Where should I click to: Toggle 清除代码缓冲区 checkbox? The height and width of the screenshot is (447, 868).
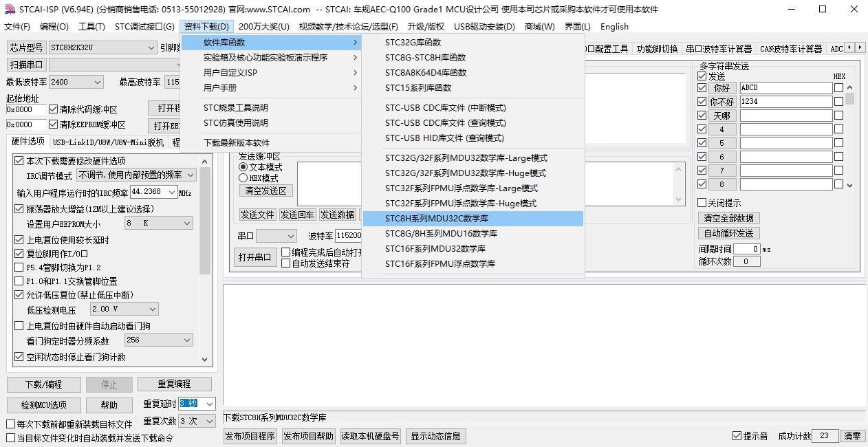tap(54, 109)
